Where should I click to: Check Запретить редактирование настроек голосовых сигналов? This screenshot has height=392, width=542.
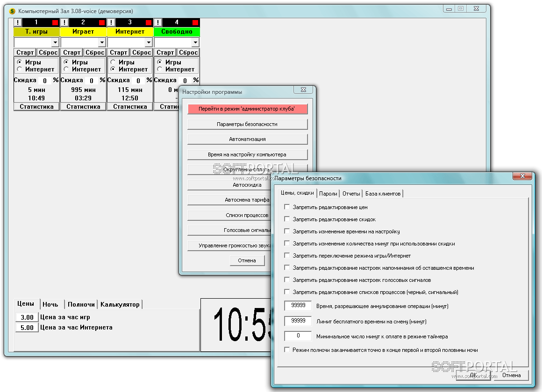coord(287,280)
